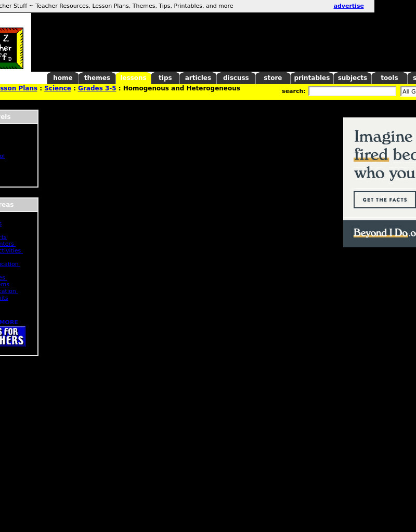Open the tools tab
416x532 pixels.
tap(389, 78)
